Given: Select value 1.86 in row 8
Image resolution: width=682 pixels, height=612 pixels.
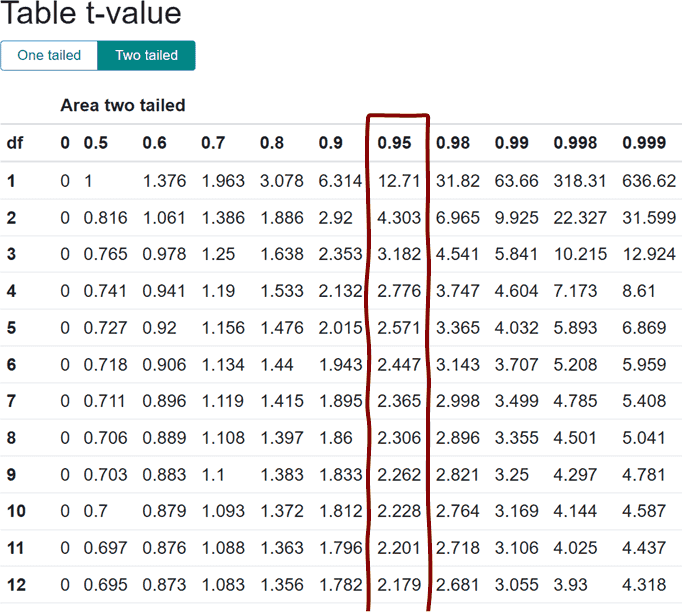Looking at the screenshot, I should (x=335, y=438).
